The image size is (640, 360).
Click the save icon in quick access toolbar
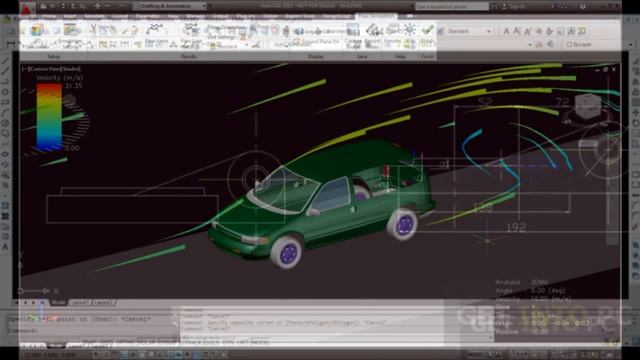[63, 6]
